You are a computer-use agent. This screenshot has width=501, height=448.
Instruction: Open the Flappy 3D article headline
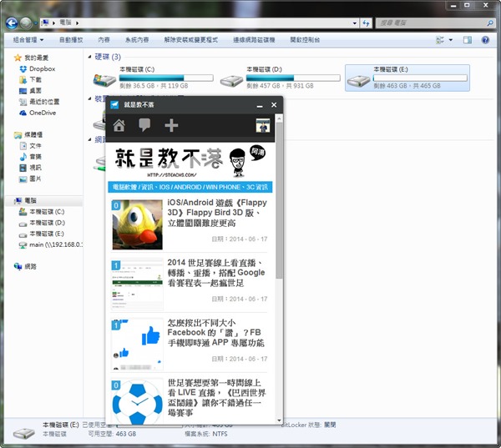pos(217,212)
